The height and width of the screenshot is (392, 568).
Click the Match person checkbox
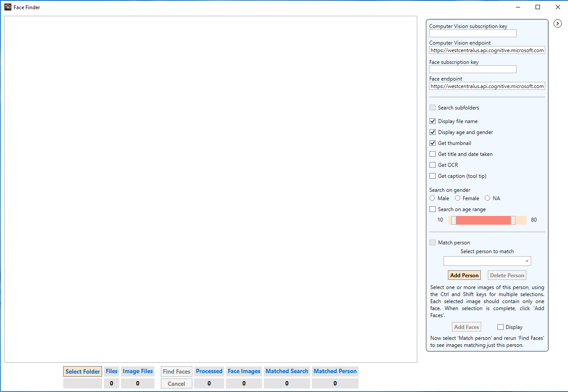(433, 243)
